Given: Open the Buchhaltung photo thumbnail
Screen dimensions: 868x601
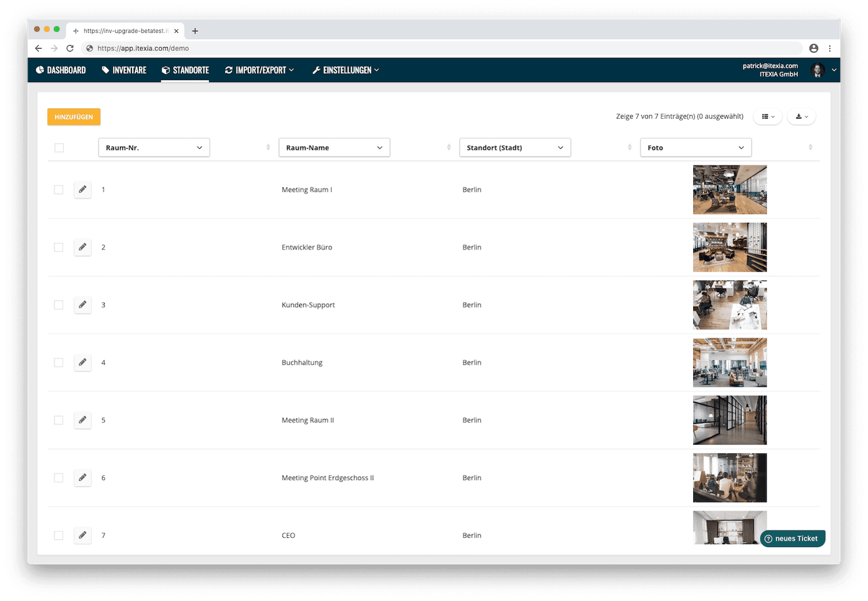Looking at the screenshot, I should pos(730,362).
